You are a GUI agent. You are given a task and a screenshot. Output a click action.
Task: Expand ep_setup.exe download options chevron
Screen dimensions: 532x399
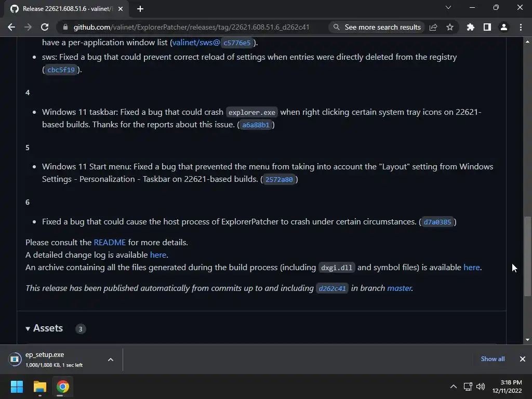(111, 360)
